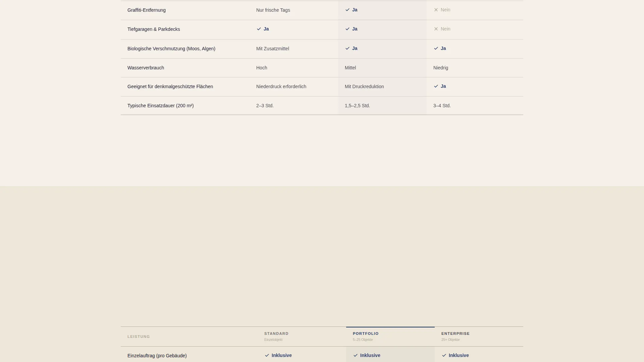Select the ENTERPRISE 25+ Objekte column header
The image size is (644, 362).
point(479,337)
